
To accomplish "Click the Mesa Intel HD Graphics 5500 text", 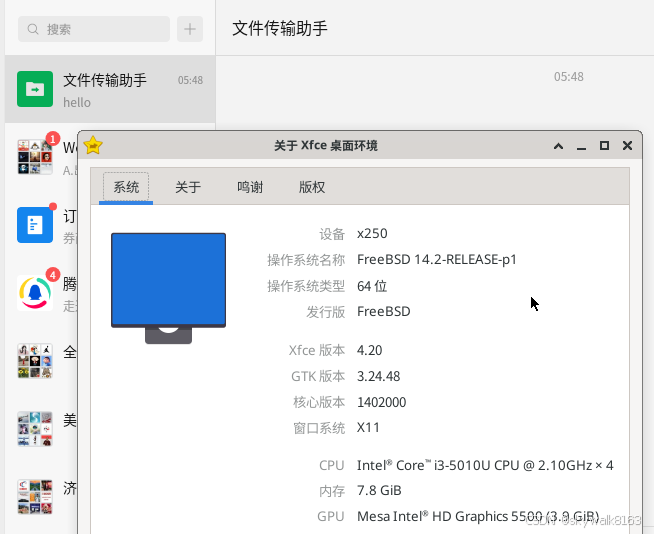I will [478, 516].
